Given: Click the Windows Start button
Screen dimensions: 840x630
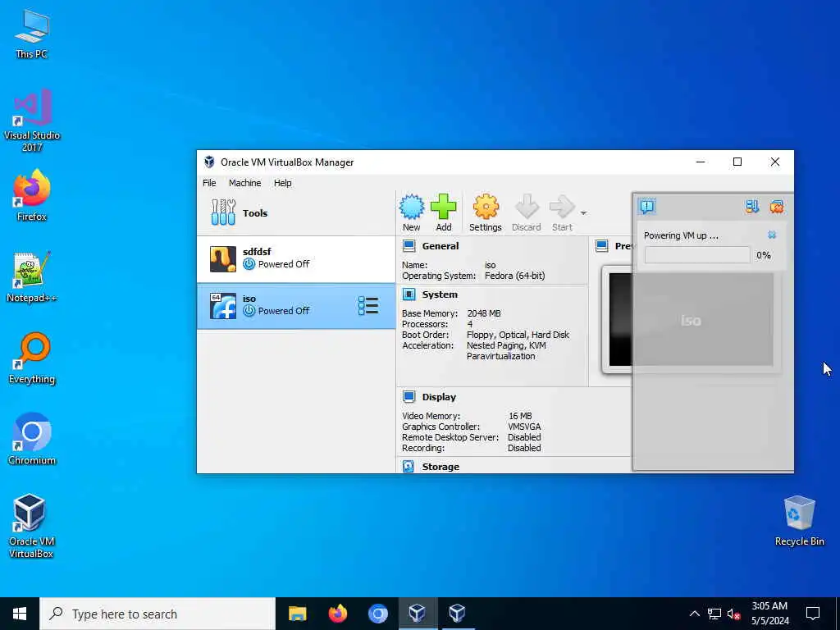Looking at the screenshot, I should [x=20, y=614].
